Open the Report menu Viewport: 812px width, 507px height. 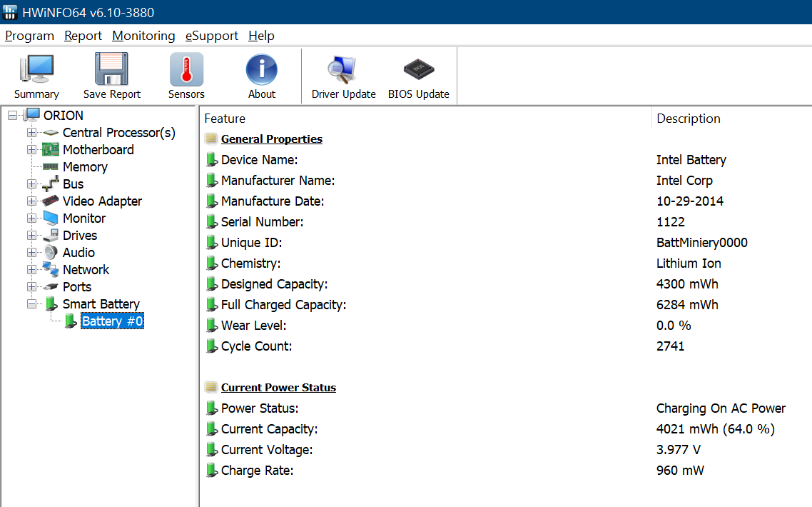pyautogui.click(x=83, y=36)
